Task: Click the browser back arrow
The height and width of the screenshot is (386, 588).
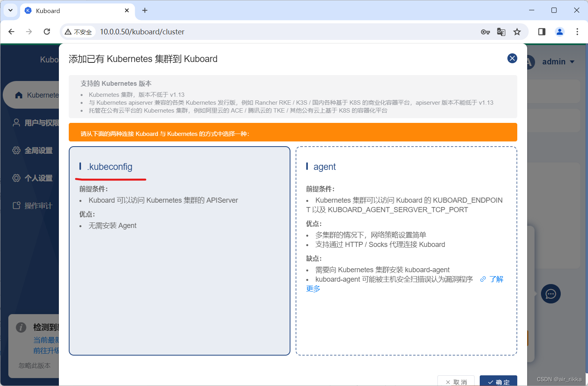Action: (11, 32)
